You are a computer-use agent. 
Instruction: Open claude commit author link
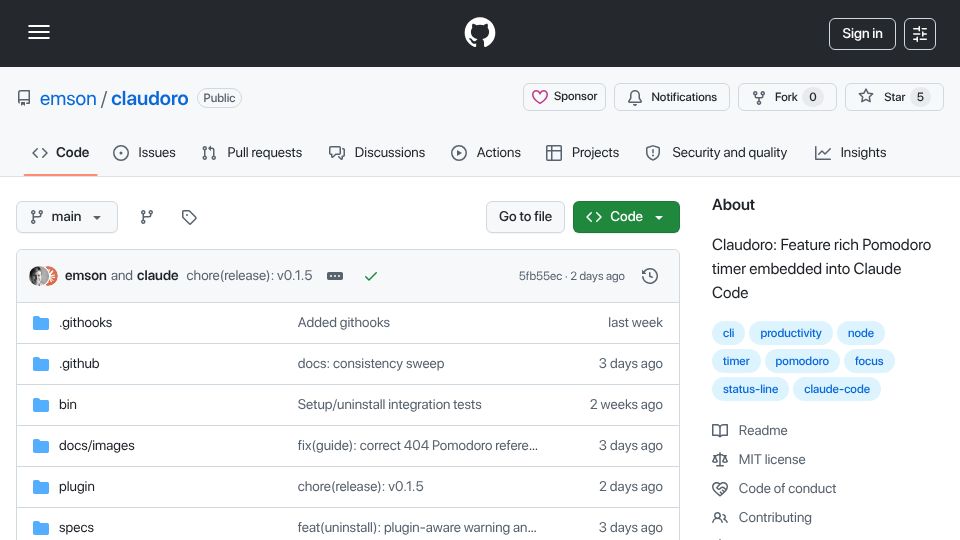[157, 276]
